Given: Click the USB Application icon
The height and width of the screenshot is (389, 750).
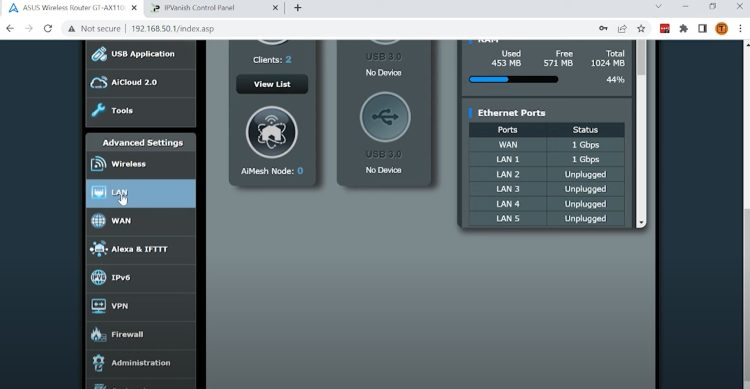Looking at the screenshot, I should point(99,54).
